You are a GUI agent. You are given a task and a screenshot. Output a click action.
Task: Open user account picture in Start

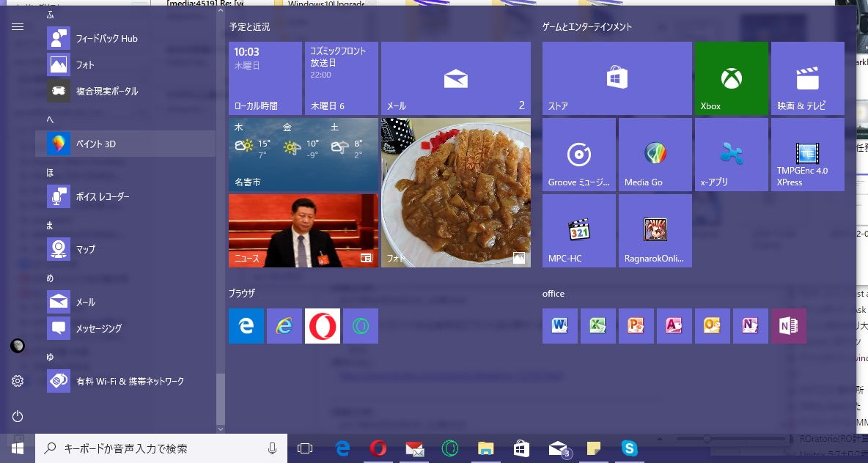[18, 347]
